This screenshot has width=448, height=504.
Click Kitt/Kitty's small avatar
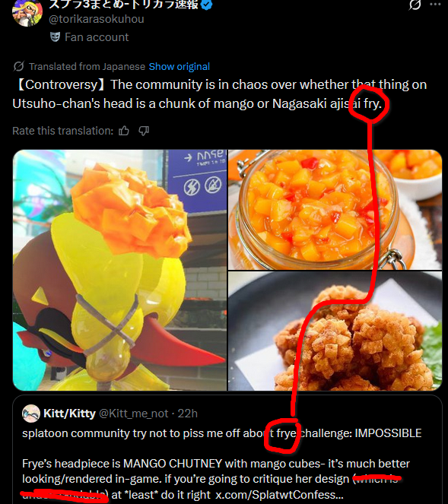(x=31, y=414)
